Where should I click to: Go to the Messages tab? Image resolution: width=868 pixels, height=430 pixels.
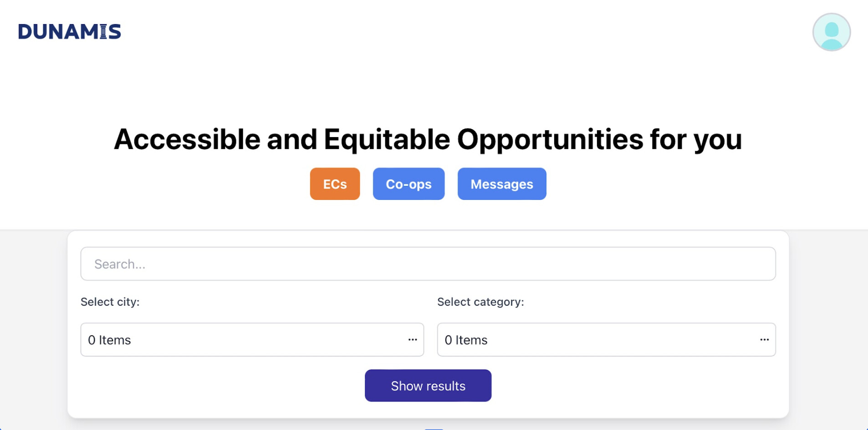501,184
